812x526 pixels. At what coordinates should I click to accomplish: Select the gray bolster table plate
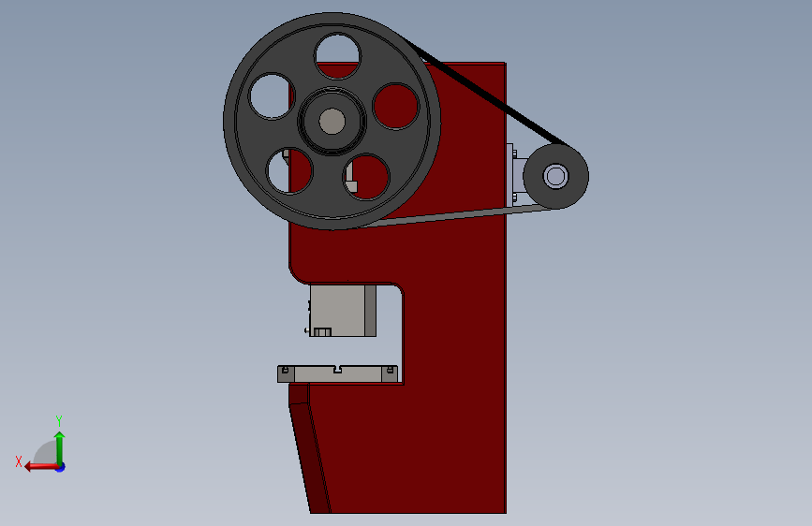(x=338, y=374)
